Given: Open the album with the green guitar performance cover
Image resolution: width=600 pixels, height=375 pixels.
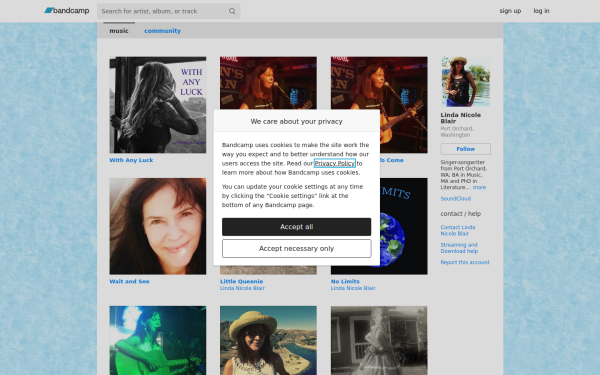Looking at the screenshot, I should point(158,340).
